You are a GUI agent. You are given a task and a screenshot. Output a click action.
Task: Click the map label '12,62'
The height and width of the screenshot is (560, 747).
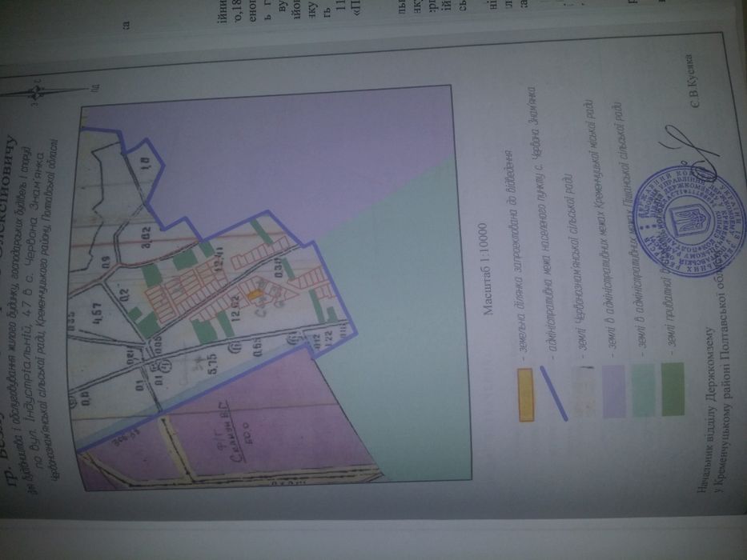(235, 308)
